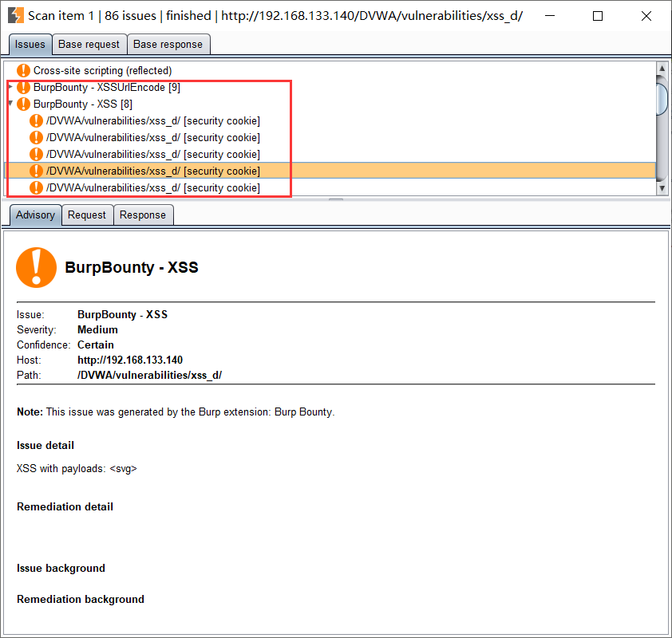Open the Base response tab

(168, 45)
